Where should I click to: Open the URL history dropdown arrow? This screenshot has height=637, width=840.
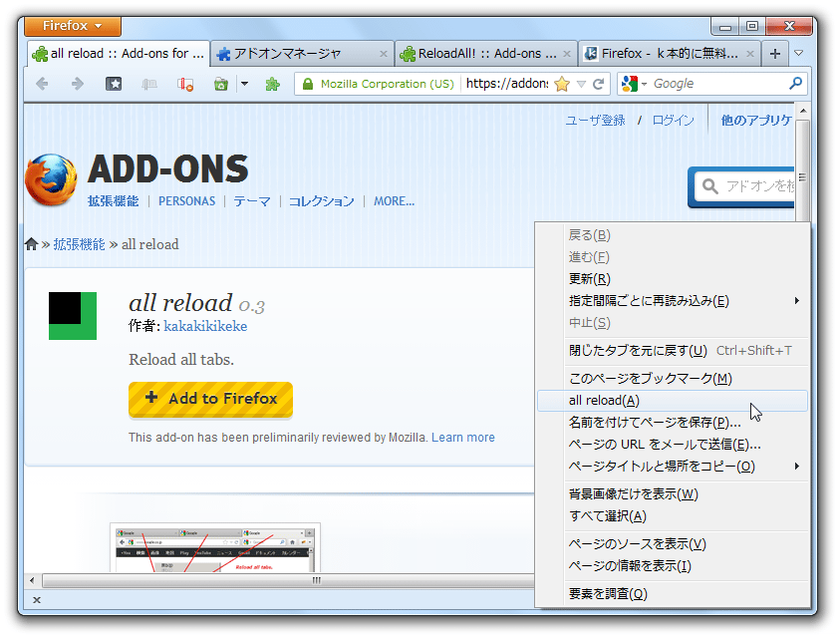(581, 84)
